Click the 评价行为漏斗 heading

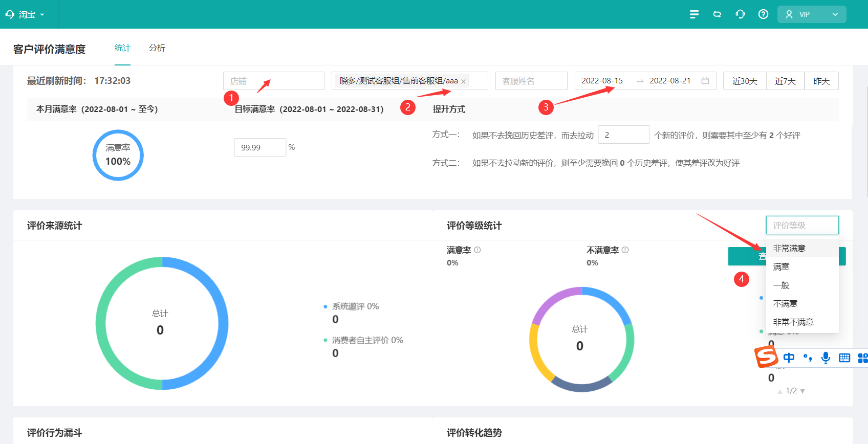click(x=55, y=433)
